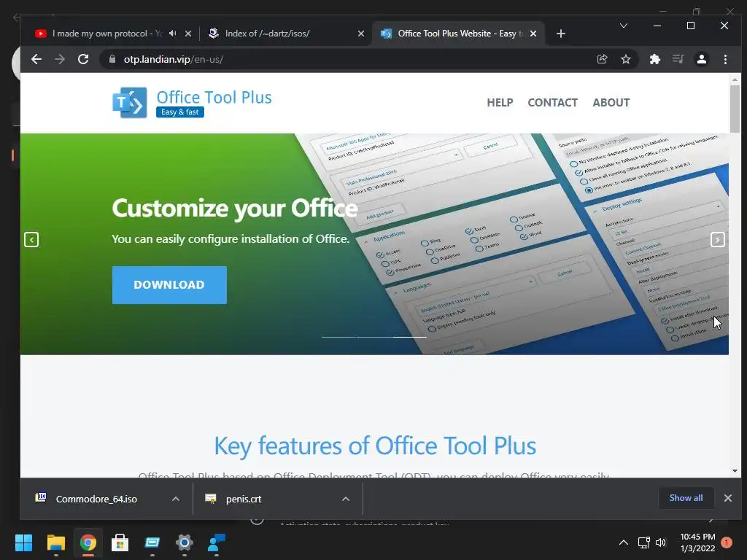Bookmark this page with the star

(625, 59)
